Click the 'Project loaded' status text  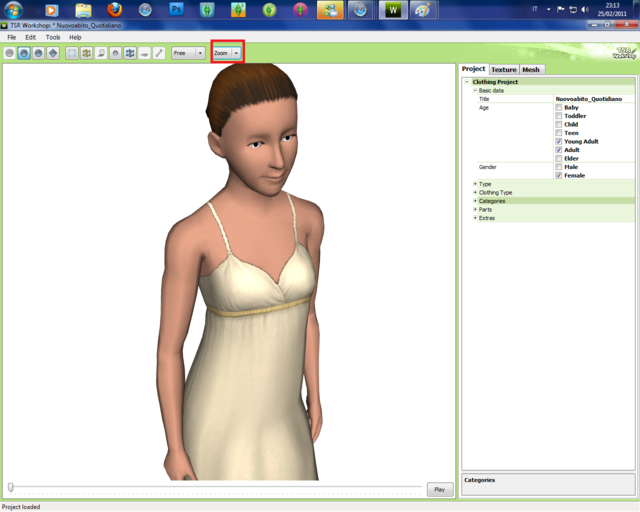click(21, 507)
